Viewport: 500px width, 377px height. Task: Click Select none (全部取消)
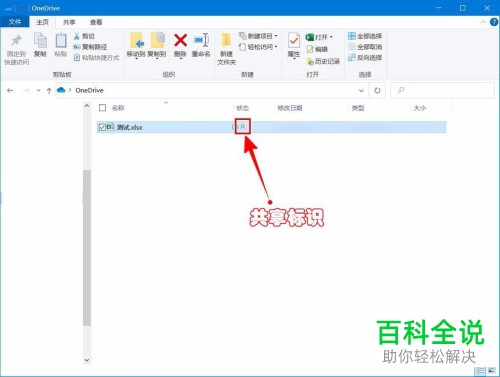[x=365, y=47]
